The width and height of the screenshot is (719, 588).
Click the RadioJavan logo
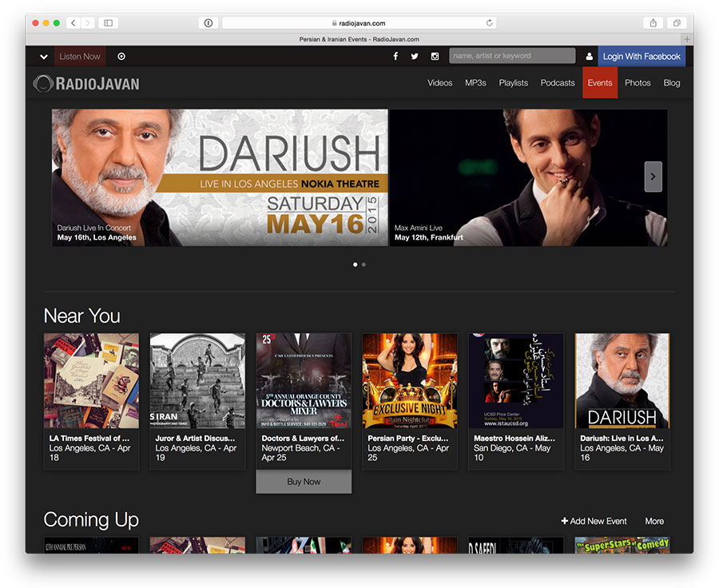coord(86,83)
